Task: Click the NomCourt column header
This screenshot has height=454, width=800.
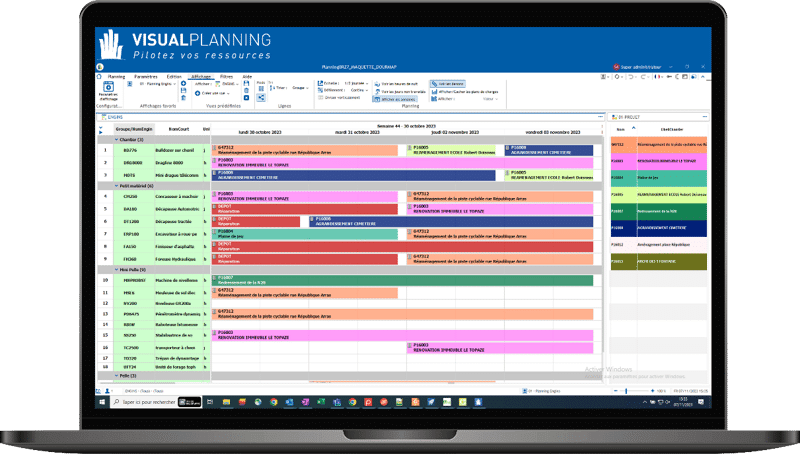Action: [x=179, y=129]
